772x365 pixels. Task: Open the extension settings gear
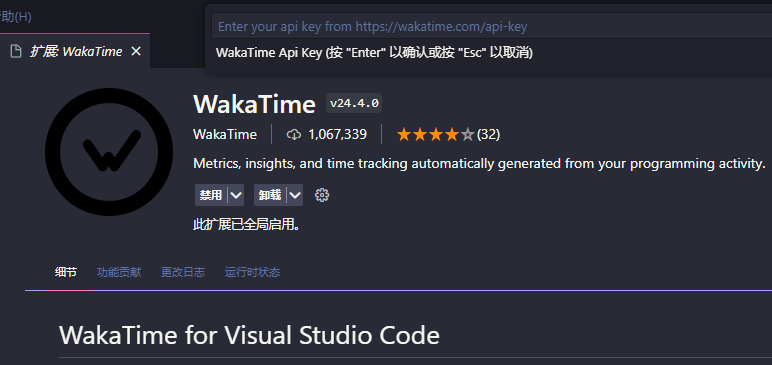(x=322, y=195)
